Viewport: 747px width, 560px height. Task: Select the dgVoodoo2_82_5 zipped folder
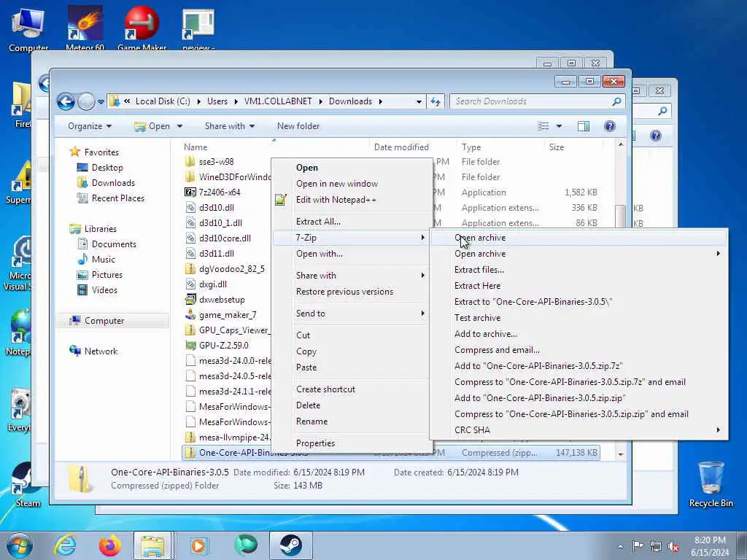pos(231,269)
